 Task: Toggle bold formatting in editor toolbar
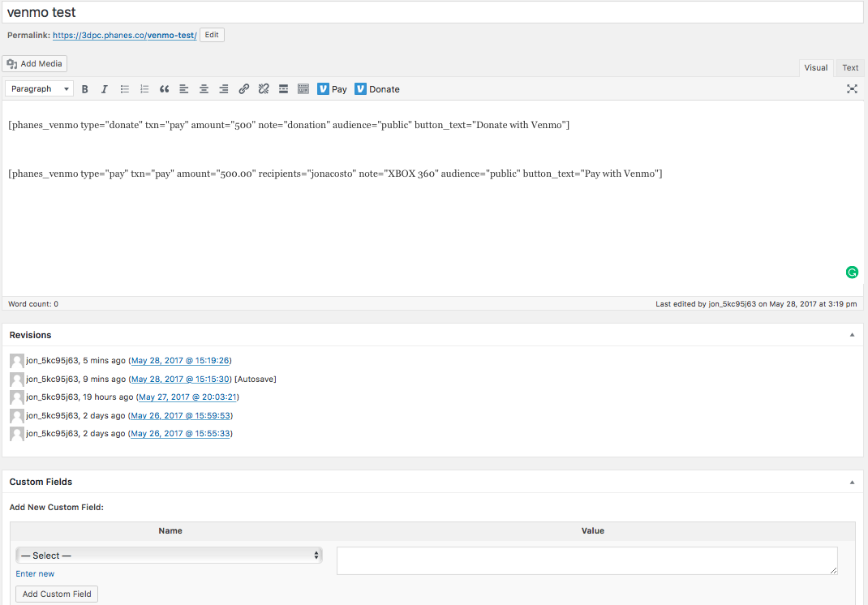84,89
